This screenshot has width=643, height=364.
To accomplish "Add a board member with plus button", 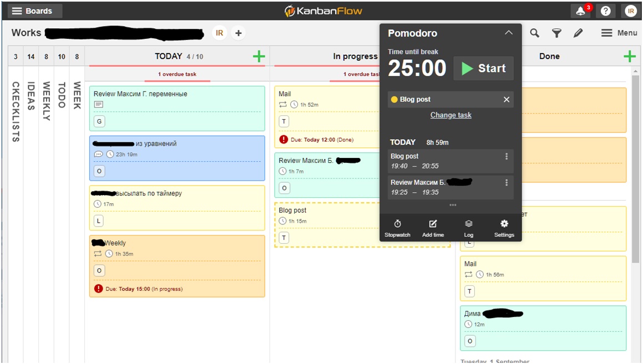I will tap(238, 33).
